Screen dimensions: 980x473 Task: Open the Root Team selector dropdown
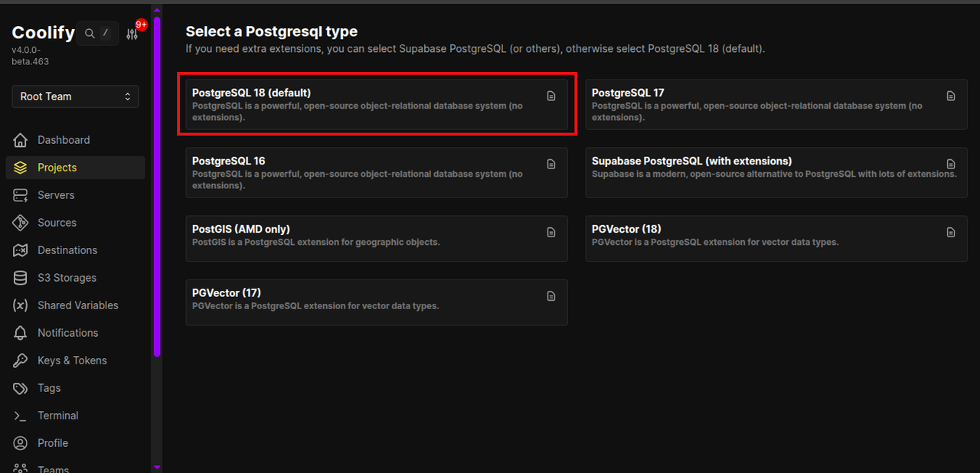click(x=74, y=96)
